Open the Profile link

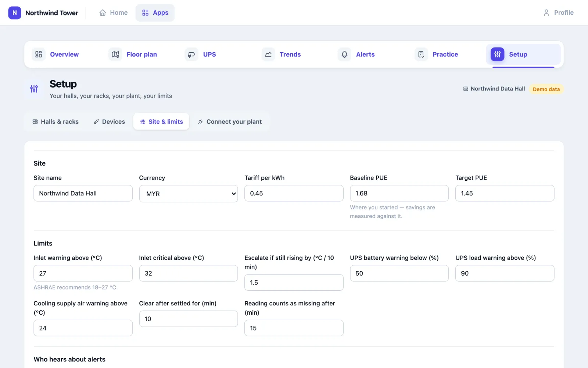click(559, 13)
